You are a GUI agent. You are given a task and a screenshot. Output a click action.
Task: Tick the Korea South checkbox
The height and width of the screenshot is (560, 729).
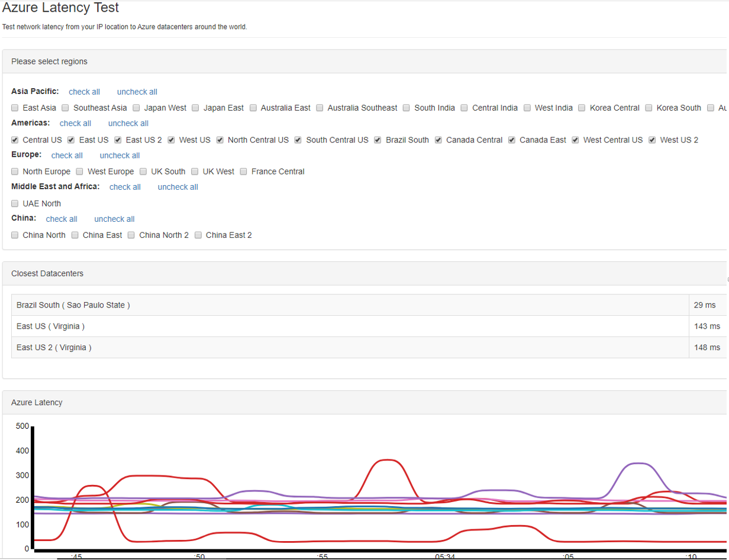(649, 108)
